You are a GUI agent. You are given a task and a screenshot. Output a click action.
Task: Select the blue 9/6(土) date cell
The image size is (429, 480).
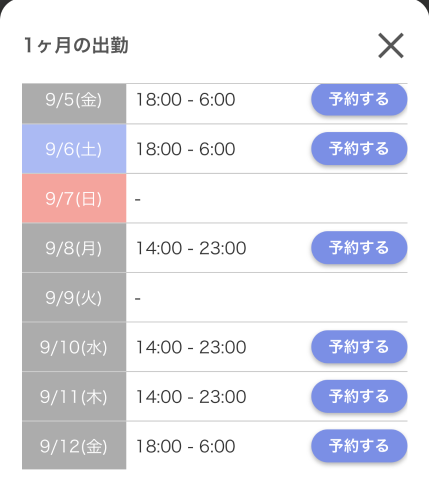click(74, 149)
